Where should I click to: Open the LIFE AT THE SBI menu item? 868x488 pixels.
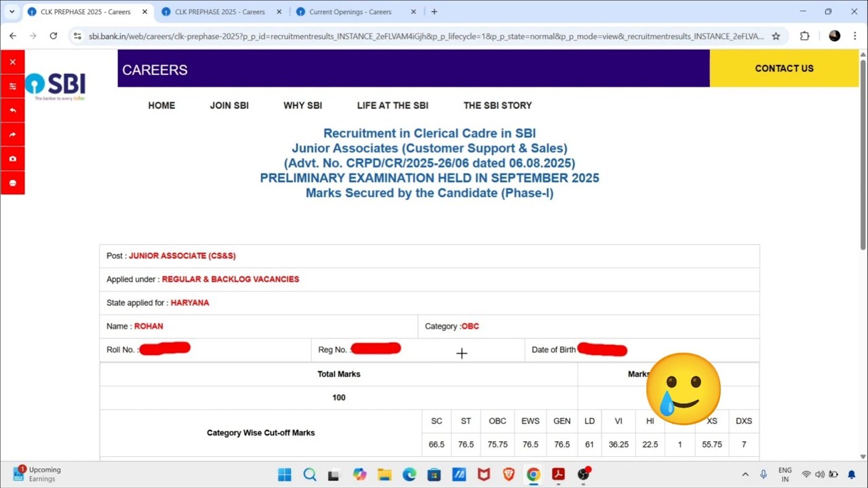(x=393, y=105)
